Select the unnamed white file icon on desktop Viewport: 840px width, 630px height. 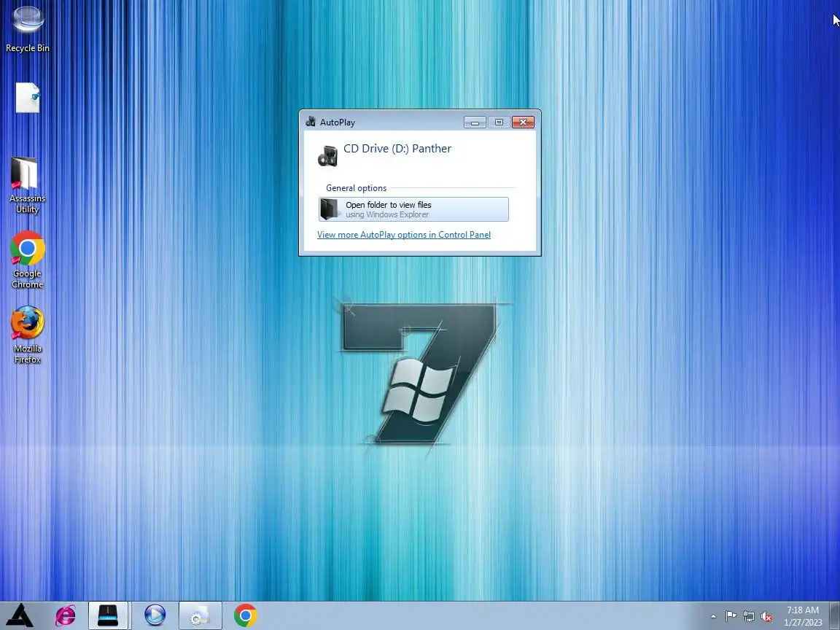(27, 98)
